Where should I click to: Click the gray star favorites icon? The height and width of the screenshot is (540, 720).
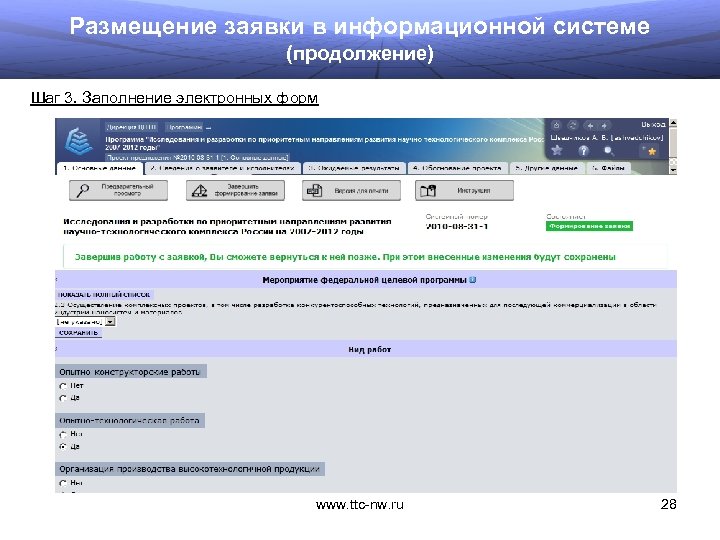557,150
